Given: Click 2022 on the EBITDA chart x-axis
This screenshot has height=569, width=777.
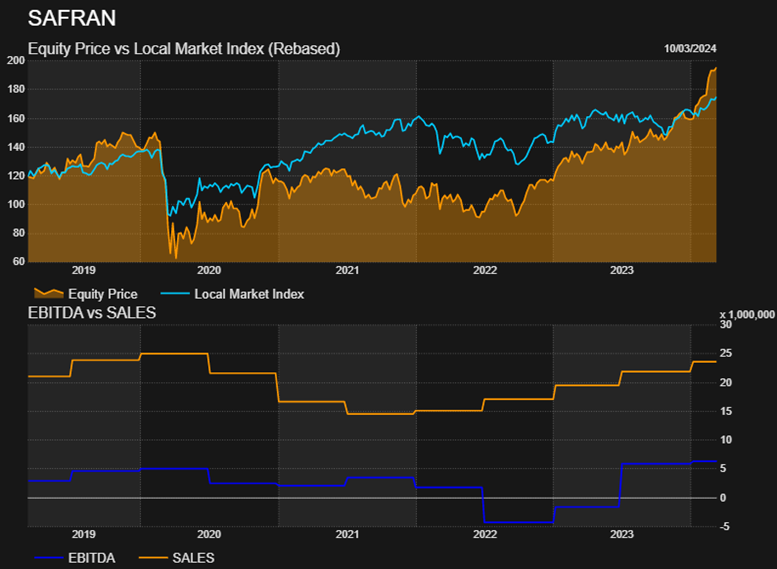Looking at the screenshot, I should click(485, 534).
